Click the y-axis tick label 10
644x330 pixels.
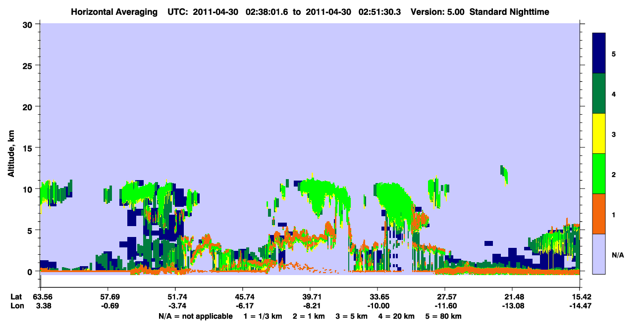29,189
